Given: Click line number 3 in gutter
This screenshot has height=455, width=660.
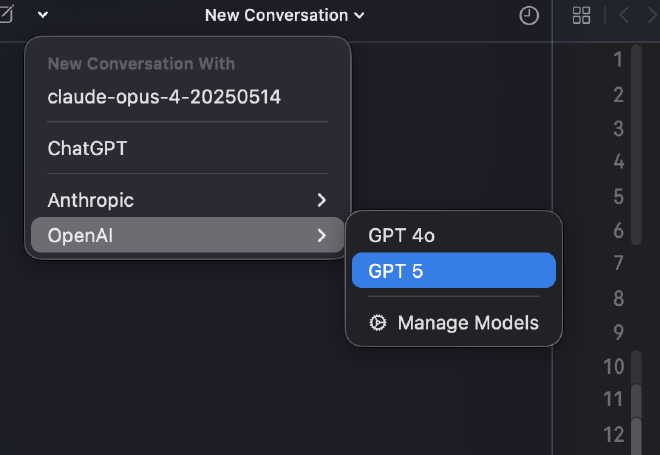Looking at the screenshot, I should coord(618,128).
